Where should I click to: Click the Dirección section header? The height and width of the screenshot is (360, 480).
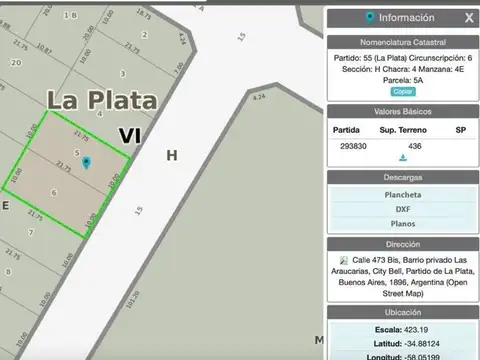pos(403,244)
